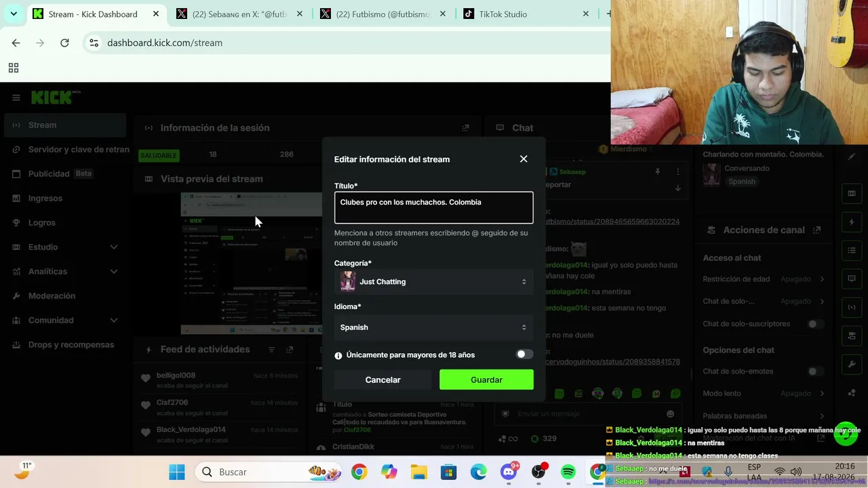Click the pin icon on the pinned chat message

click(657, 171)
